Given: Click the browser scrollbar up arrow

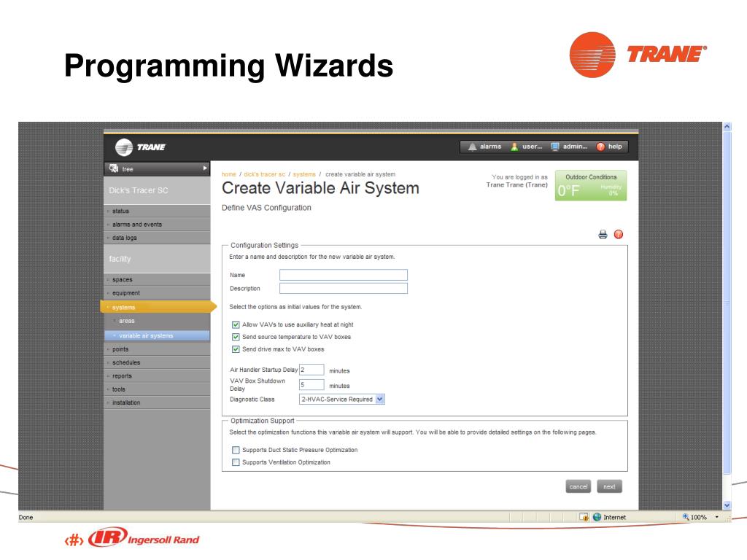Looking at the screenshot, I should pyautogui.click(x=727, y=127).
